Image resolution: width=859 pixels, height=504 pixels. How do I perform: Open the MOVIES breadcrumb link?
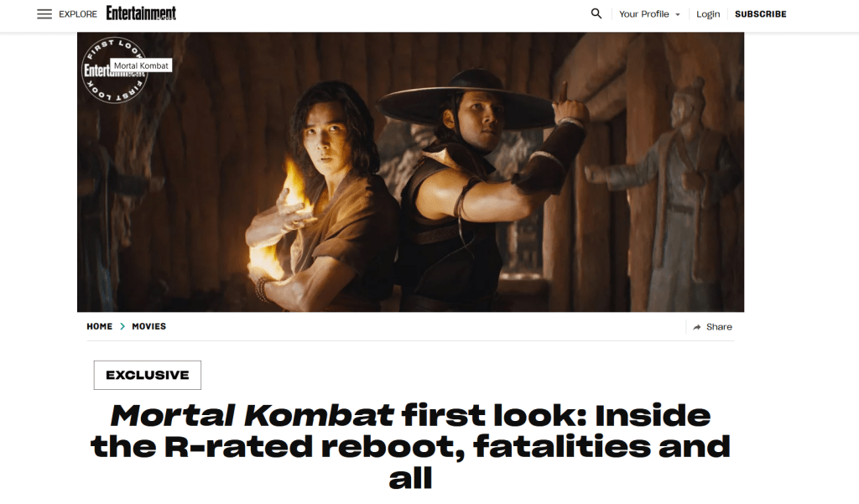click(148, 326)
